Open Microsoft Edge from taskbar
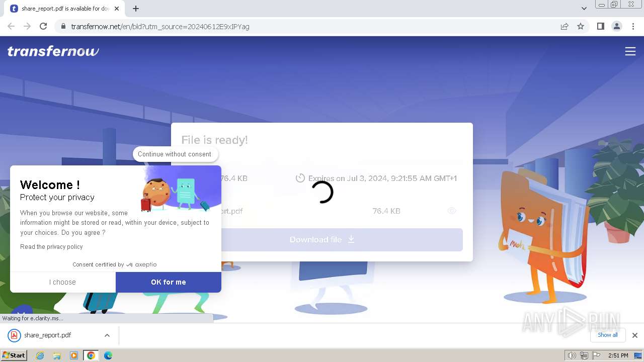644x362 pixels. 108,355
